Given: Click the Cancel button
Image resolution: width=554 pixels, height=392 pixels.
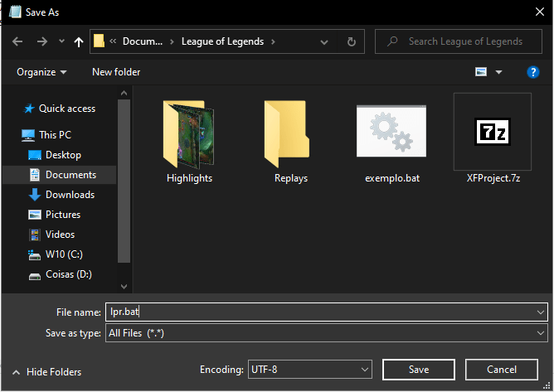Looking at the screenshot, I should point(502,370).
